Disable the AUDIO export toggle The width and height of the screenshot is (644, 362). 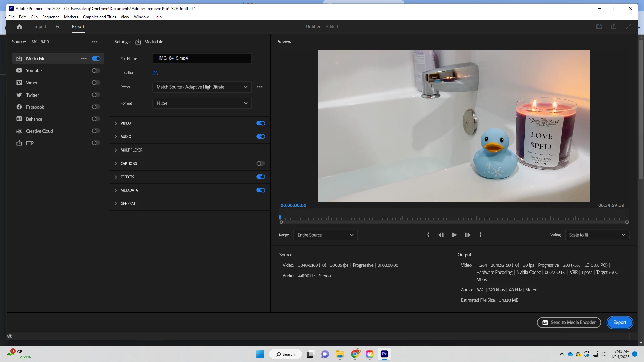pyautogui.click(x=260, y=137)
